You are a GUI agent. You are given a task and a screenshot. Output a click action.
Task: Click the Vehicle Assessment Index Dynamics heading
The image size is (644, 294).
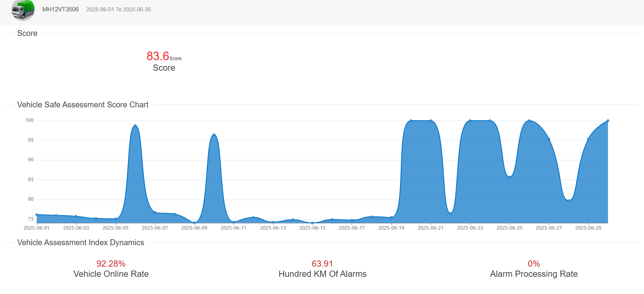click(81, 242)
